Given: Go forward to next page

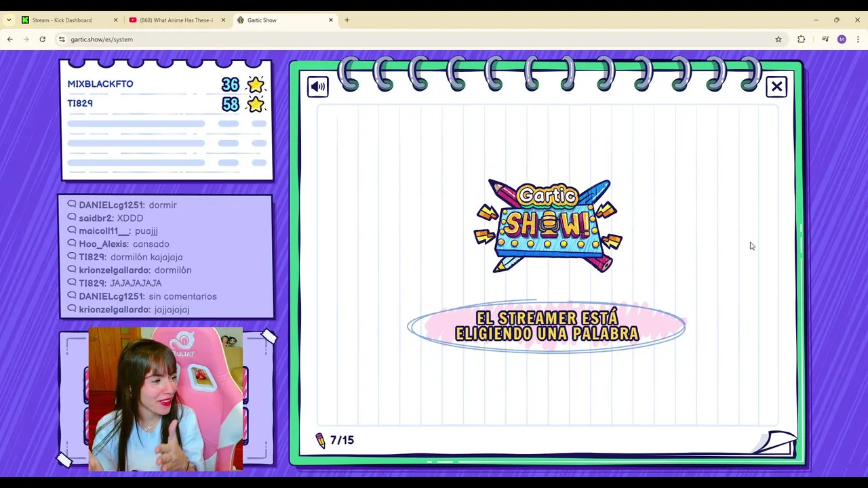Looking at the screenshot, I should [x=26, y=39].
